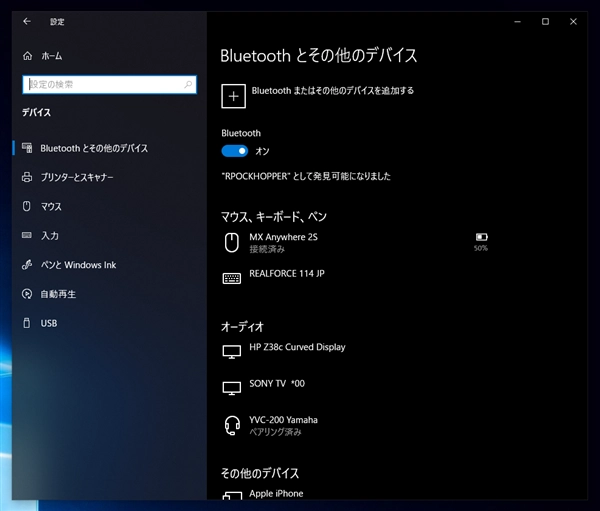Viewport: 600px width, 511px height.
Task: Click the オン label beside the Bluetooth switch
Action: 262,151
